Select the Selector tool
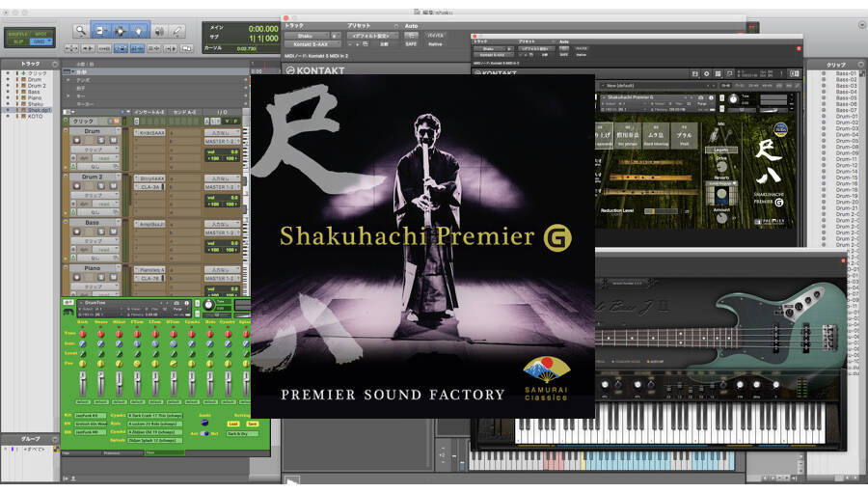 (x=120, y=31)
